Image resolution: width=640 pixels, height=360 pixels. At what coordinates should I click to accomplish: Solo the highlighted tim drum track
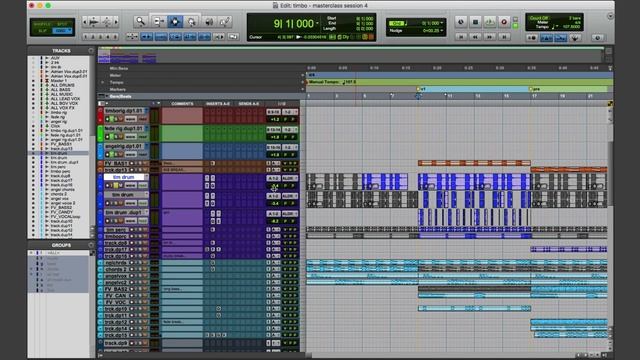point(116,185)
